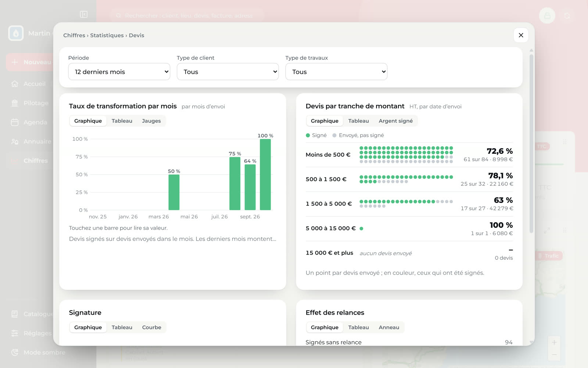The width and height of the screenshot is (588, 368).
Task: Click the plus icon on Nouveau
Action: [15, 62]
